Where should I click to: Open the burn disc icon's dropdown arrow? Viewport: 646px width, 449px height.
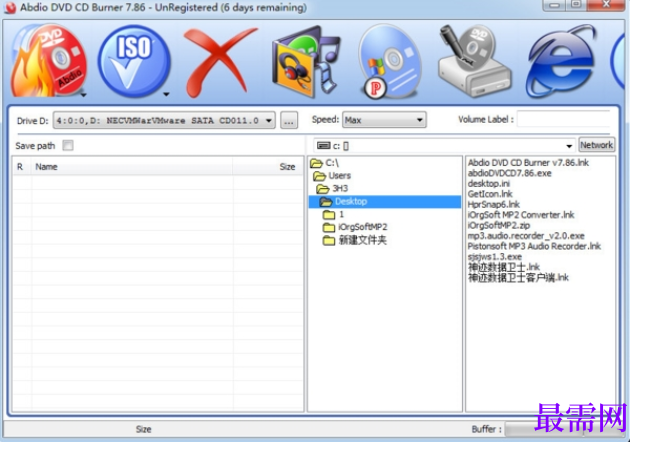(x=84, y=95)
